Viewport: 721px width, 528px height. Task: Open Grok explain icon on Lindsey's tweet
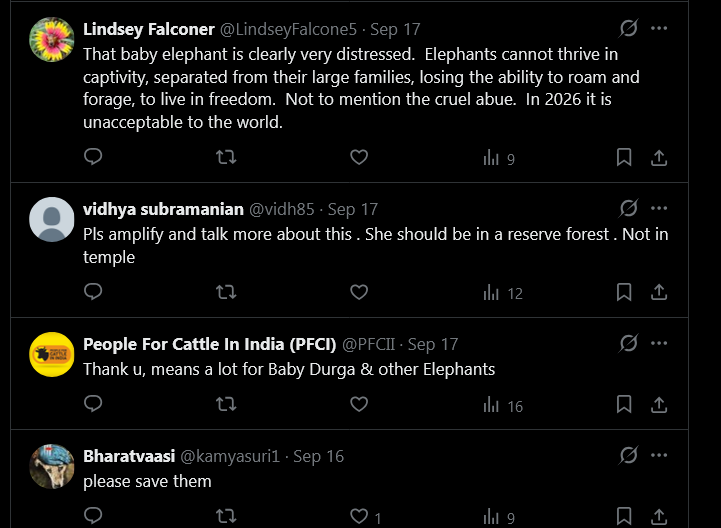coord(628,28)
